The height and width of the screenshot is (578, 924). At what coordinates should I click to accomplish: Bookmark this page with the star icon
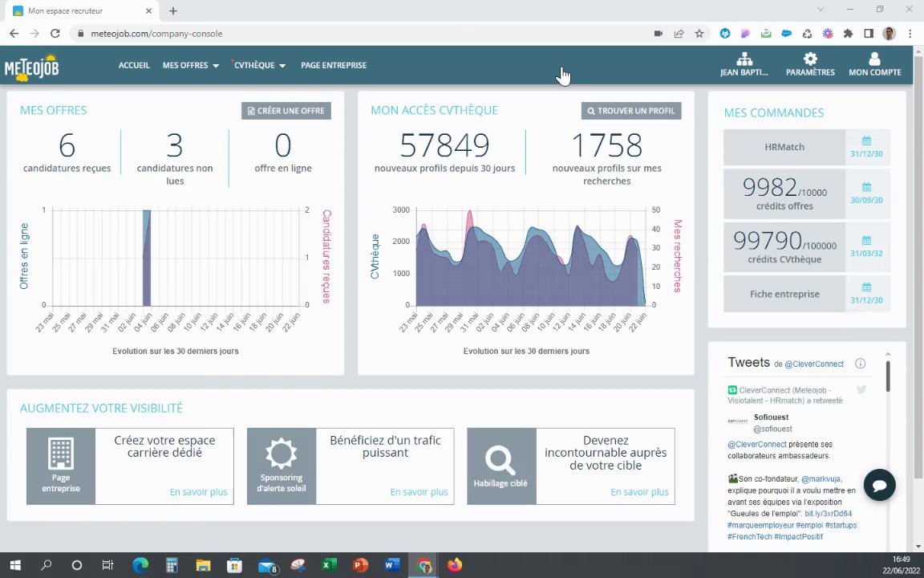coord(699,34)
